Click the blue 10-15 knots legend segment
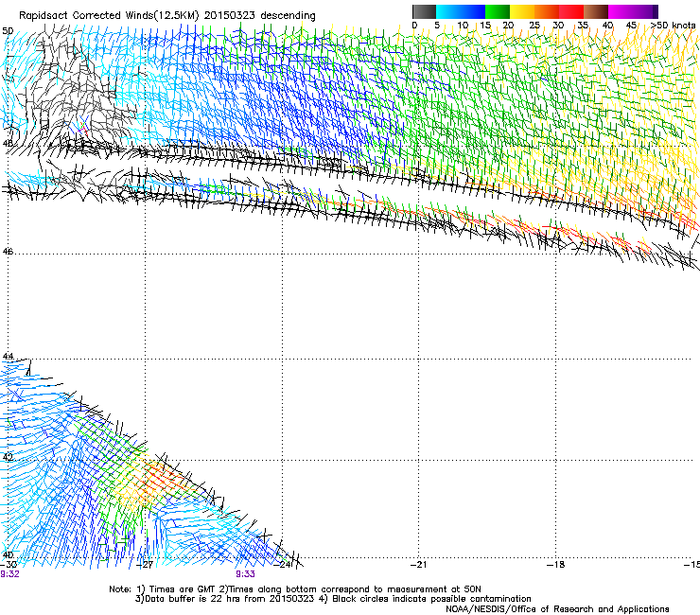The width and height of the screenshot is (700, 615). pyautogui.click(x=473, y=11)
